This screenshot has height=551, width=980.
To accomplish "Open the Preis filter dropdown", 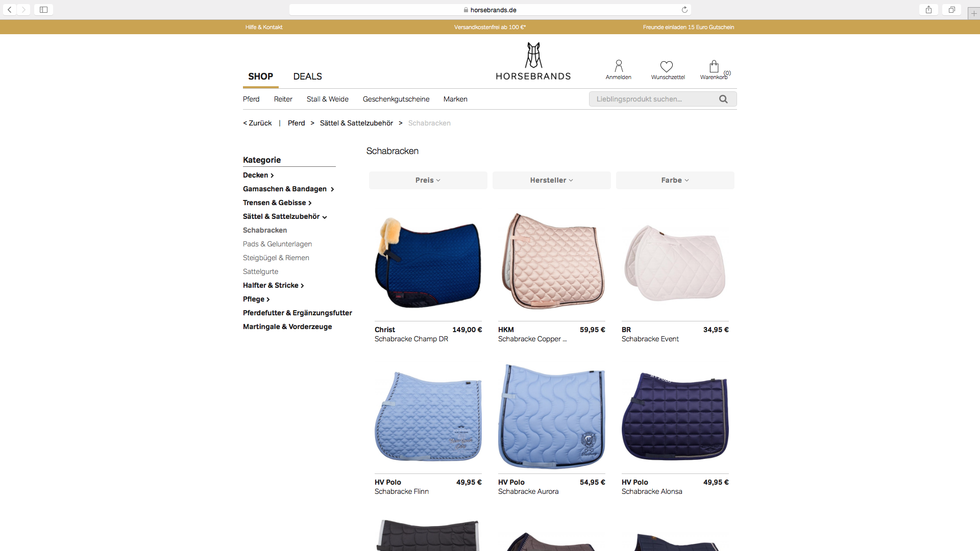I will coord(428,180).
